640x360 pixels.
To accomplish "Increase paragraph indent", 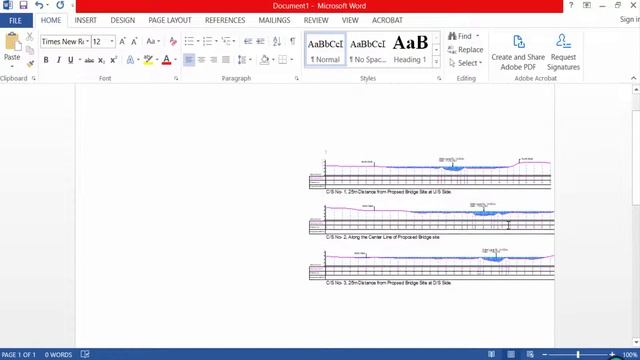I will point(260,41).
